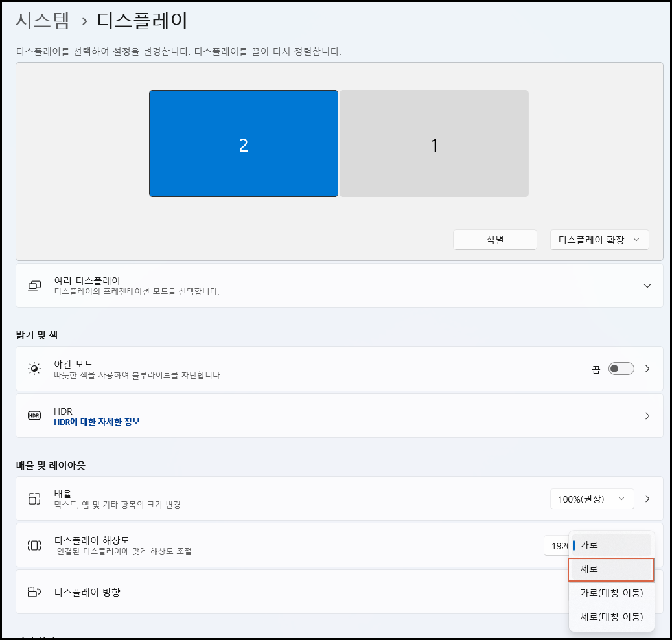Select 가로 landscape orientation option

tap(612, 545)
